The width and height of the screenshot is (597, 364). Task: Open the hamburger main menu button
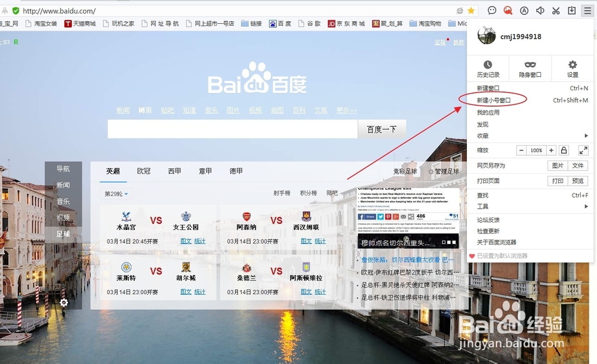pos(587,11)
